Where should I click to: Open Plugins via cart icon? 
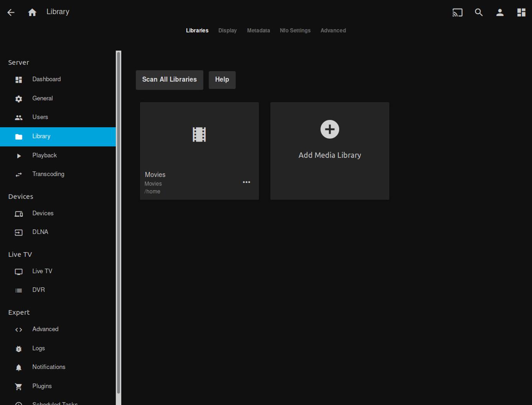(x=42, y=386)
